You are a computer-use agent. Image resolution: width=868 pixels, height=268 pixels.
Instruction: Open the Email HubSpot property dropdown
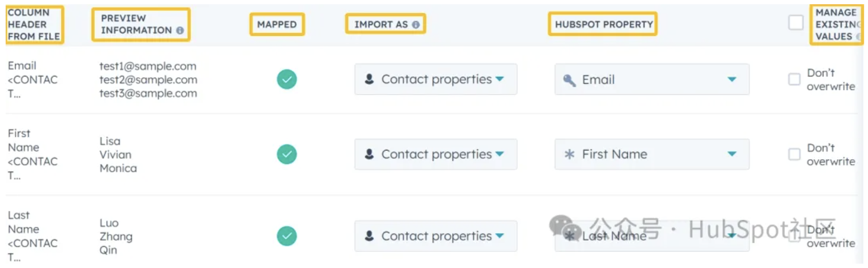tap(652, 79)
